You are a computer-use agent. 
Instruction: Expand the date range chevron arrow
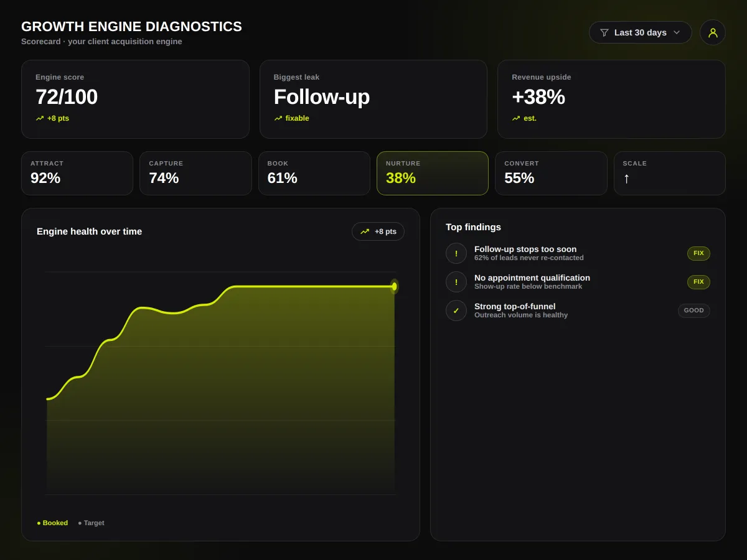click(x=677, y=32)
